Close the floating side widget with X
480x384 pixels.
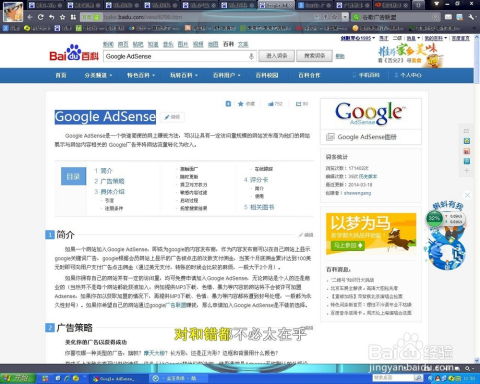(468, 195)
